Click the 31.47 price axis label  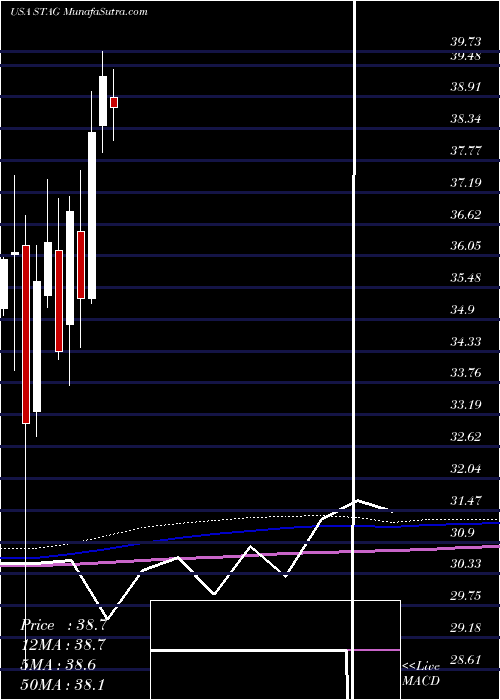coord(466,500)
